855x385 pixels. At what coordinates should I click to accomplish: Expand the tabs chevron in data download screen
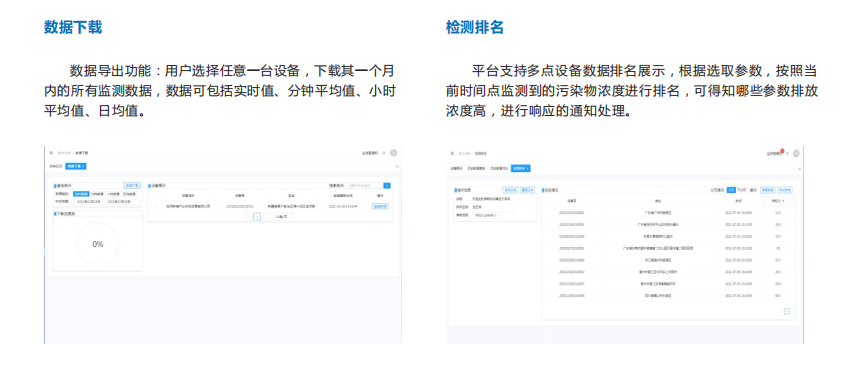click(x=397, y=166)
